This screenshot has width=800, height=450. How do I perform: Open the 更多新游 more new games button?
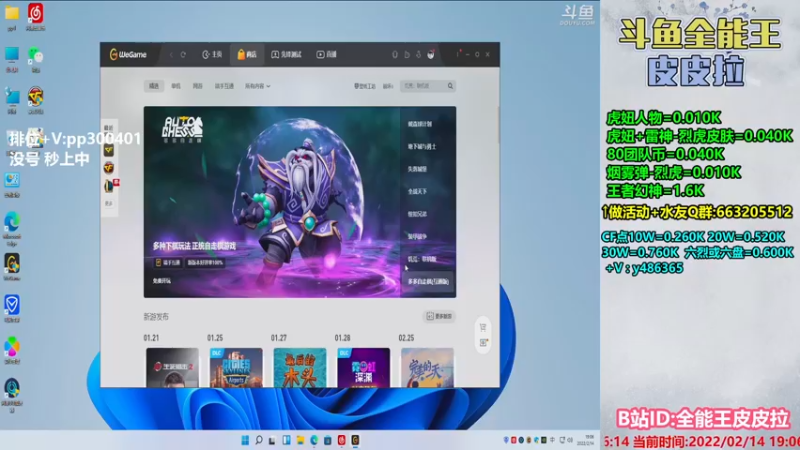(x=439, y=316)
